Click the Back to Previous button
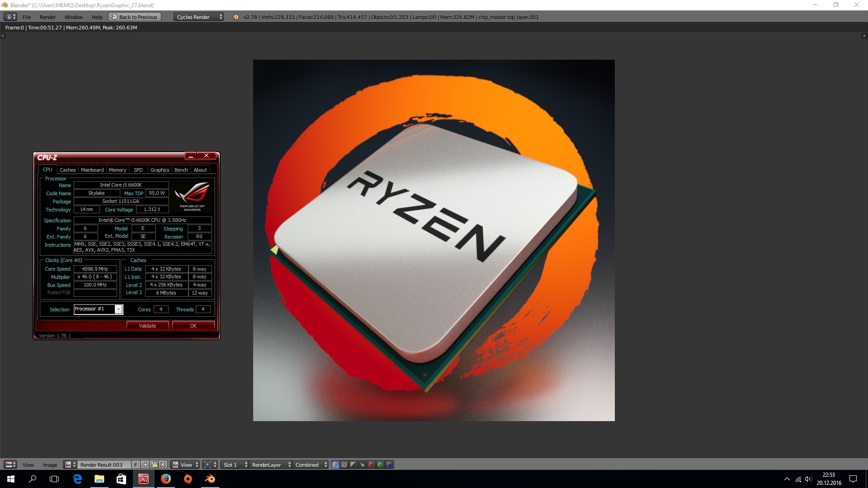 pyautogui.click(x=134, y=17)
